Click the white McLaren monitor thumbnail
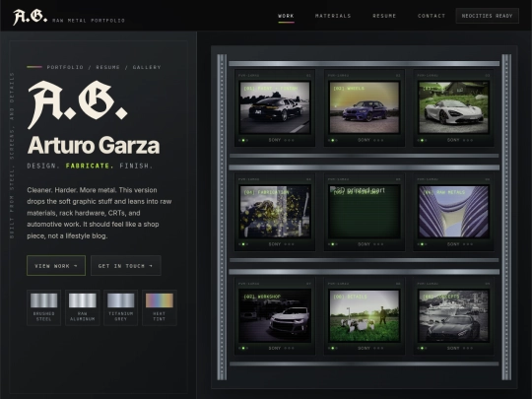This screenshot has height=399, width=532. (453, 107)
